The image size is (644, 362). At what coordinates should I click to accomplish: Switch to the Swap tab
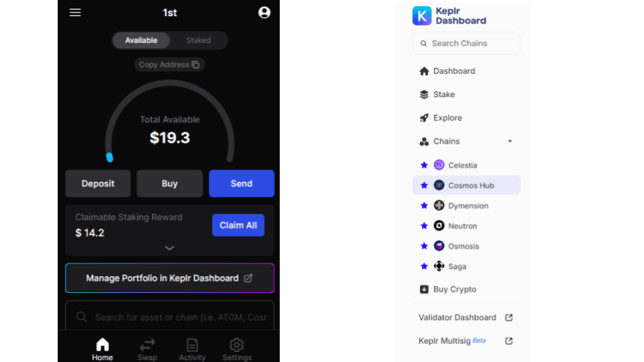coord(148,349)
